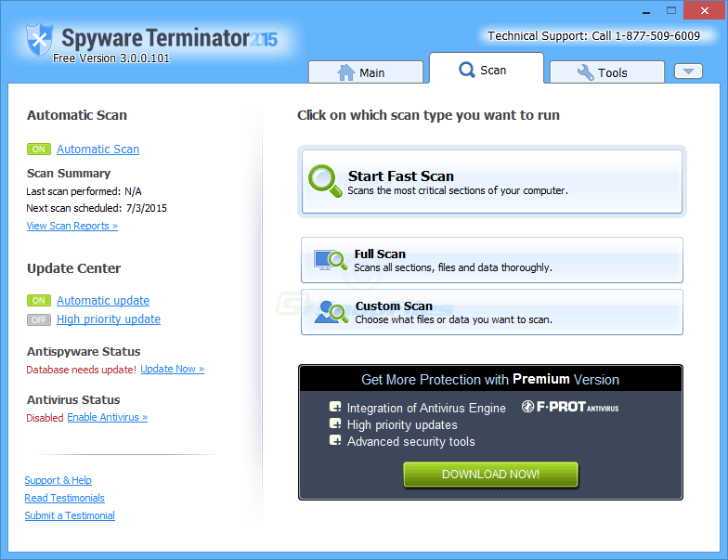Open the dropdown arrow next to Tools tab
Image resolution: width=728 pixels, height=560 pixels.
coord(689,72)
